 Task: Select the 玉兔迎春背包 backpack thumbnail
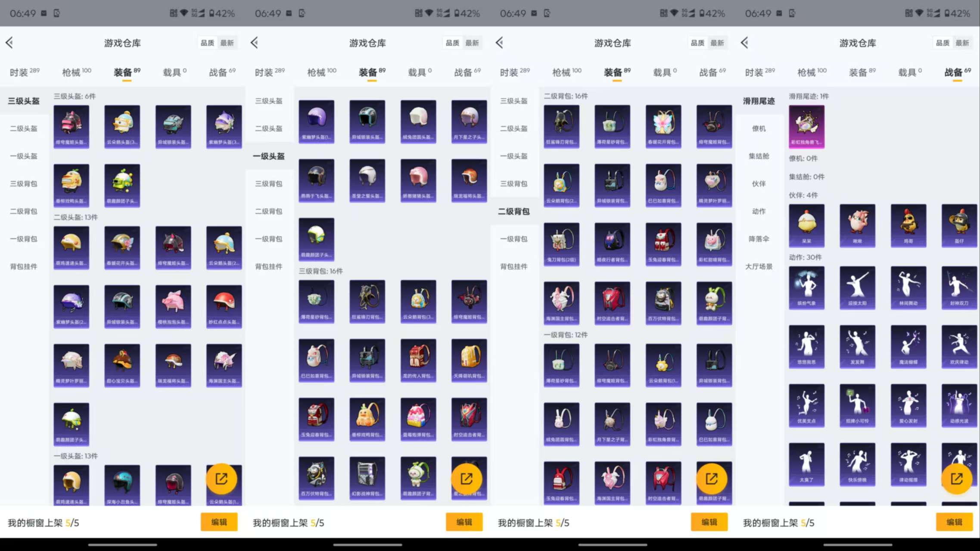(663, 243)
